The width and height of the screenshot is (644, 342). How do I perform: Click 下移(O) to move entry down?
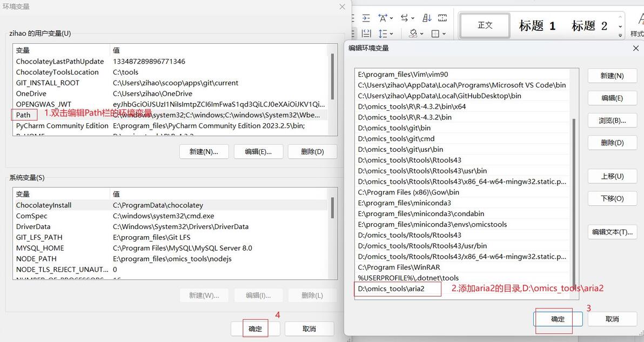pos(612,199)
